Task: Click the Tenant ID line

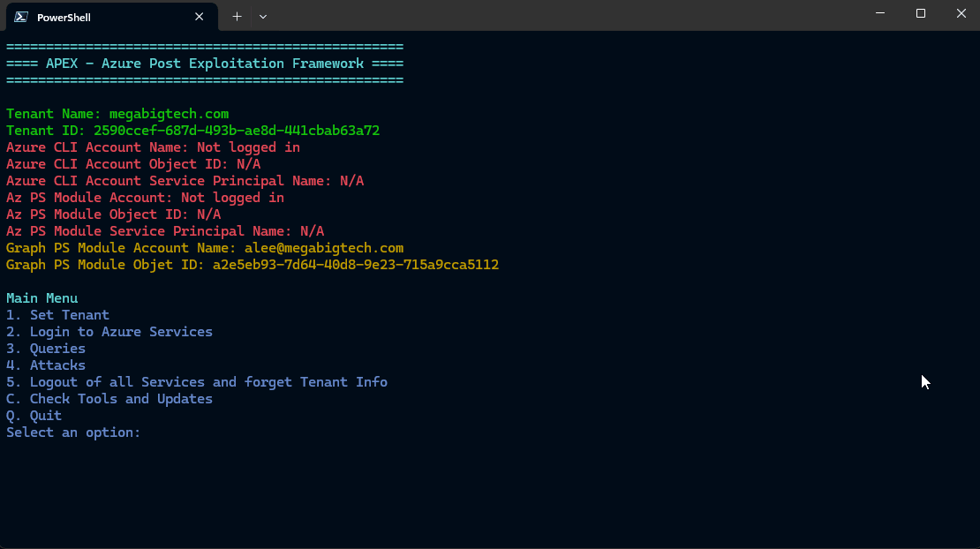Action: (x=193, y=131)
